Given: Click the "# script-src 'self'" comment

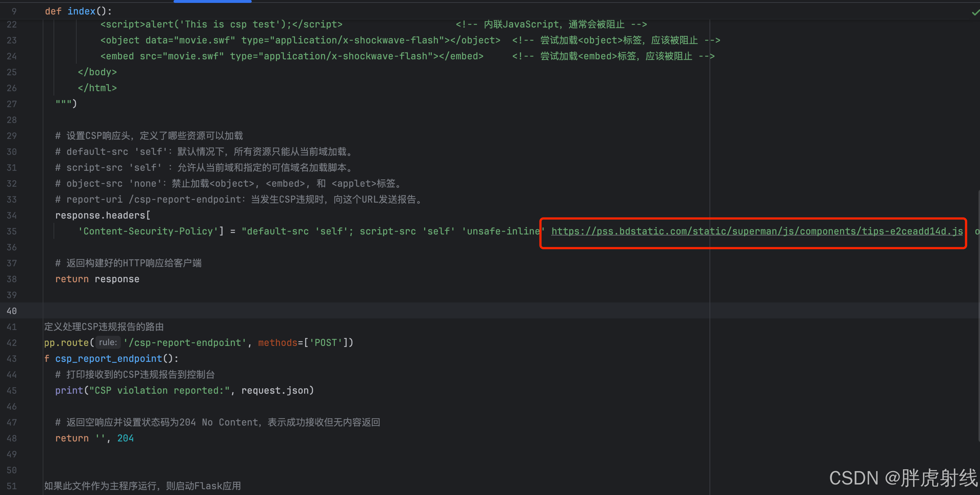Looking at the screenshot, I should pos(205,168).
